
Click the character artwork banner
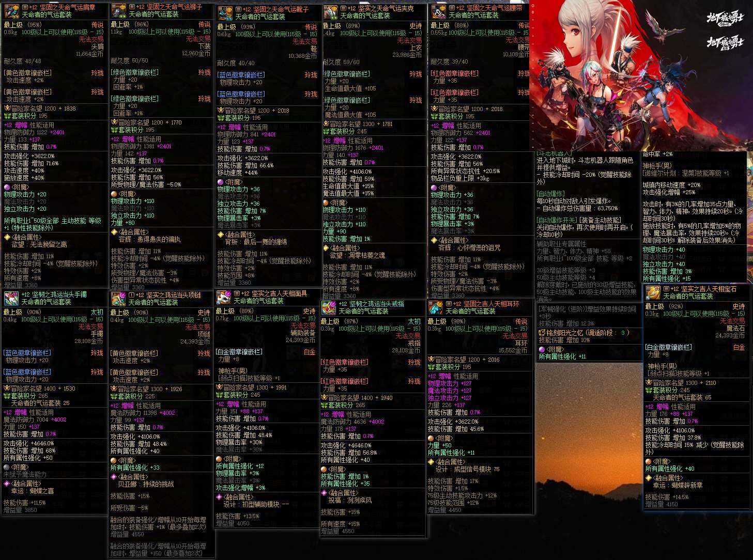[x=641, y=75]
